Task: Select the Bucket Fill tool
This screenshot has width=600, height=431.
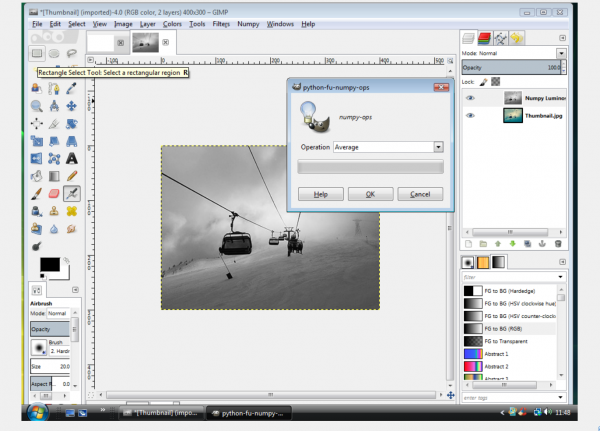Action: pos(37,176)
